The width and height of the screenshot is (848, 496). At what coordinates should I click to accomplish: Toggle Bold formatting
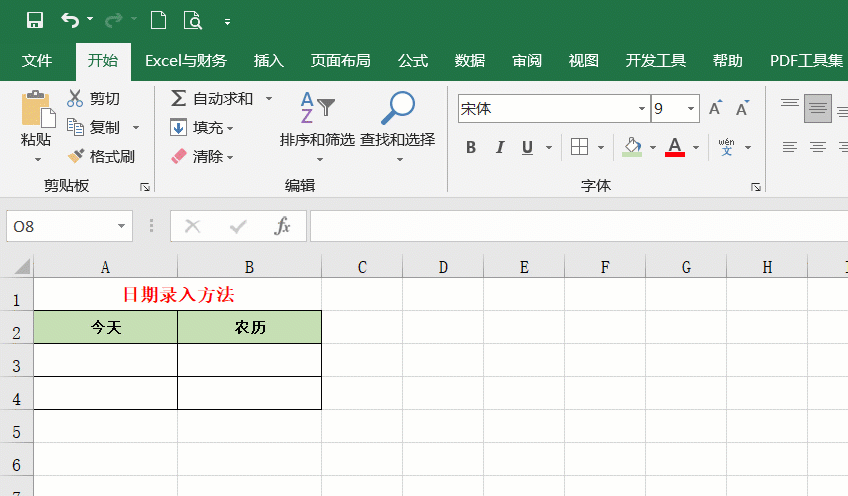click(471, 148)
